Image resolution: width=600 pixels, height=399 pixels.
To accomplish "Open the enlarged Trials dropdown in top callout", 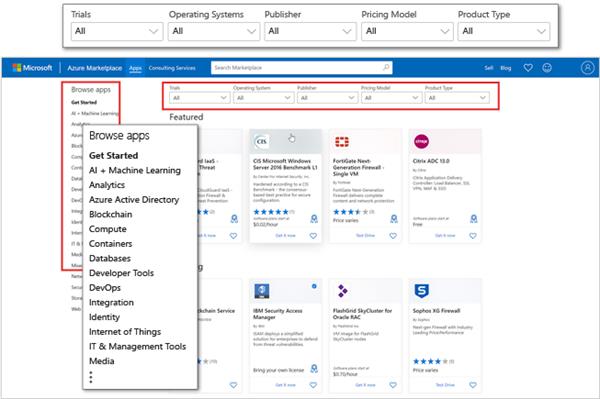I will [x=117, y=31].
